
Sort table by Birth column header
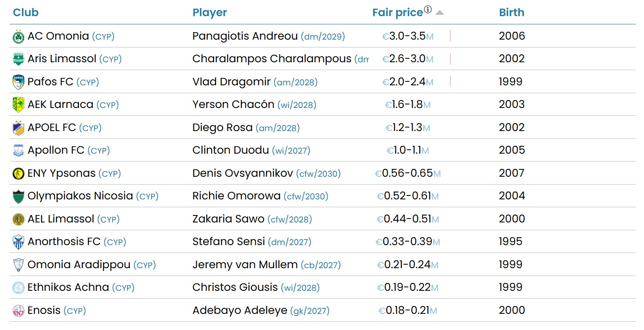click(512, 13)
